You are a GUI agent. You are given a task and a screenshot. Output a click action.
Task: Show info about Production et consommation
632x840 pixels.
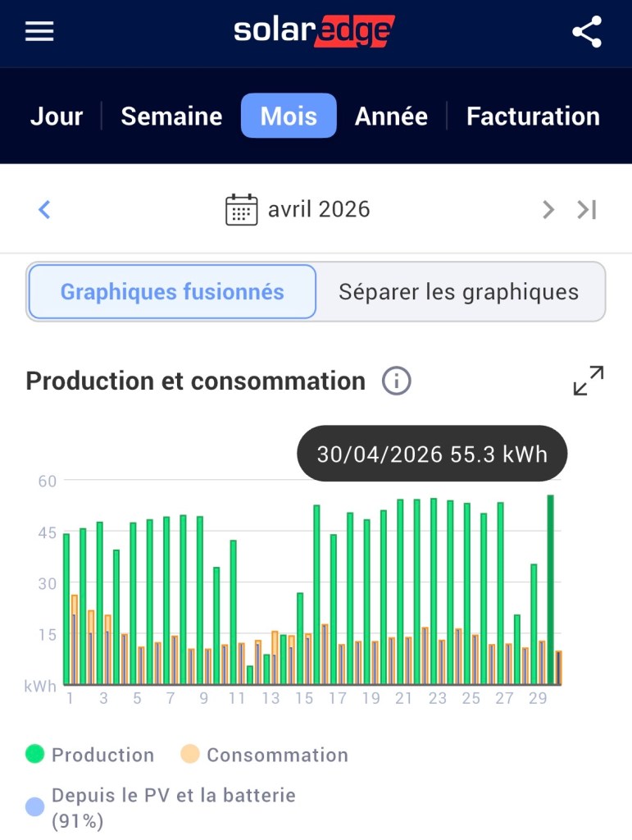pyautogui.click(x=397, y=381)
